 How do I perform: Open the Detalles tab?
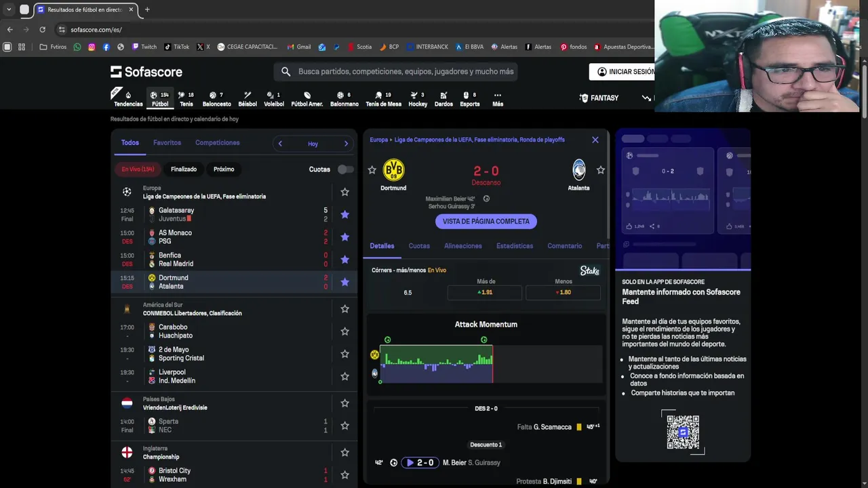click(382, 246)
